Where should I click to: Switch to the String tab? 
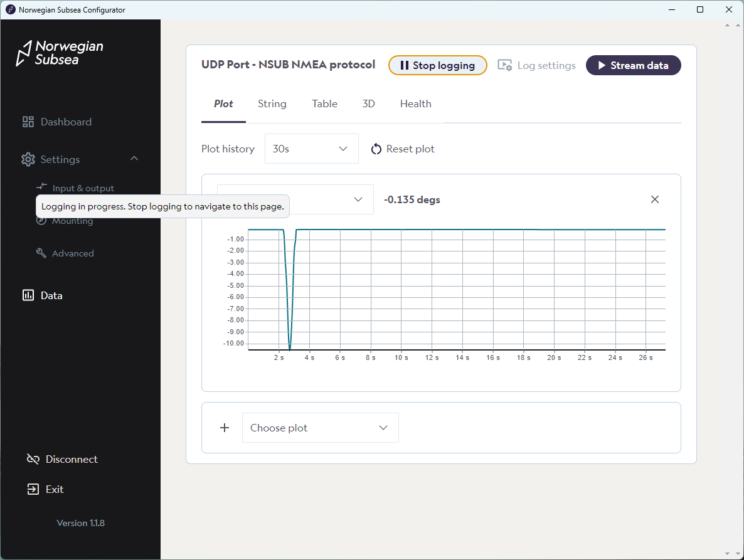[x=272, y=104]
